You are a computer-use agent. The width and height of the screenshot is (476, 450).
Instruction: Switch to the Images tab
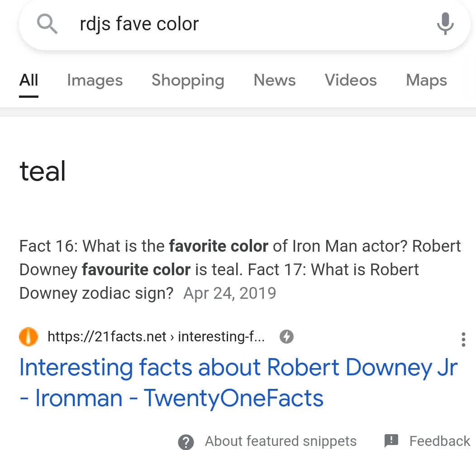pos(95,81)
